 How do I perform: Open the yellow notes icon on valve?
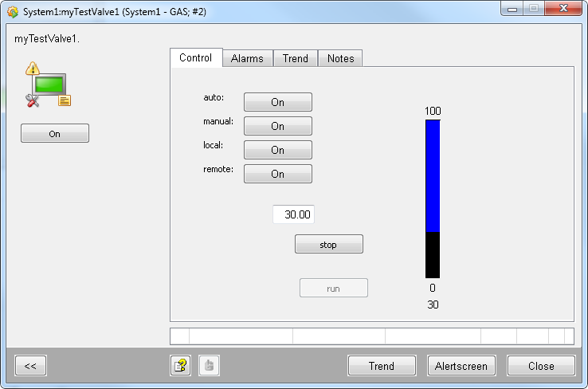point(65,100)
